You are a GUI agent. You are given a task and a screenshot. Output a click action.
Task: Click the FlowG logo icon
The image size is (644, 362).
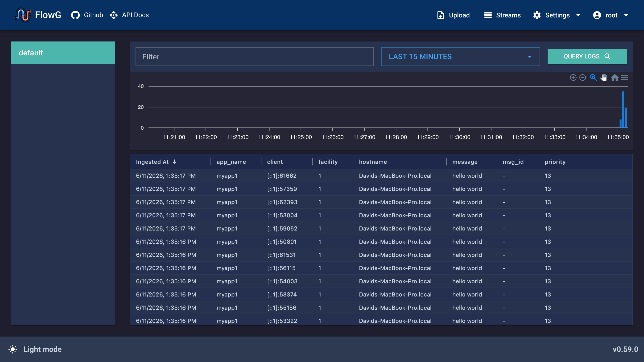tap(23, 15)
